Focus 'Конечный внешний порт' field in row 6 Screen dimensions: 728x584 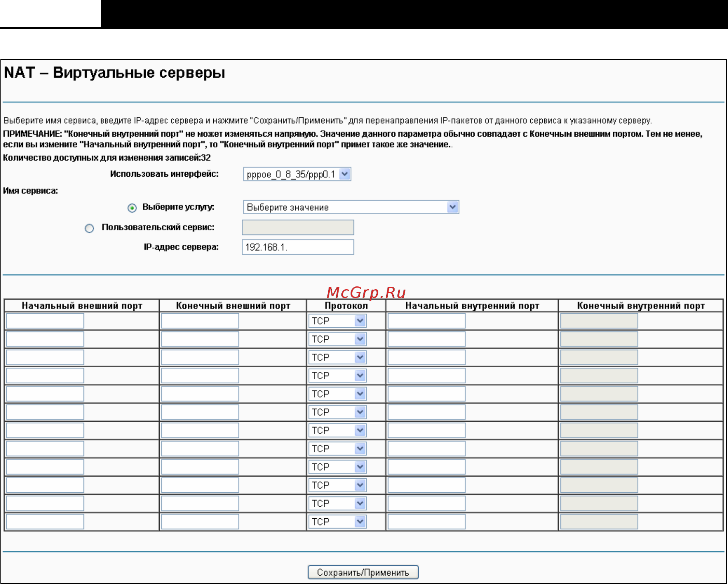point(200,412)
